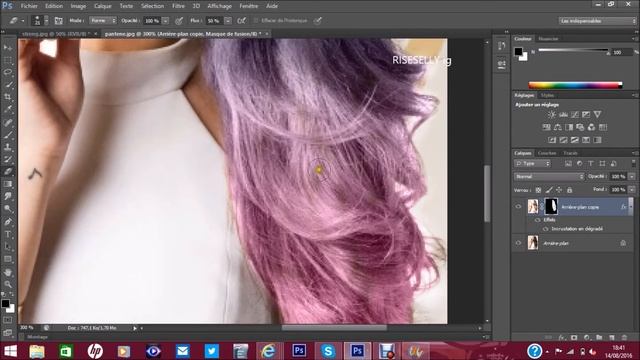This screenshot has height=360, width=640.
Task: Toggle visibility of Arrière-plan copie layer
Action: click(518, 207)
